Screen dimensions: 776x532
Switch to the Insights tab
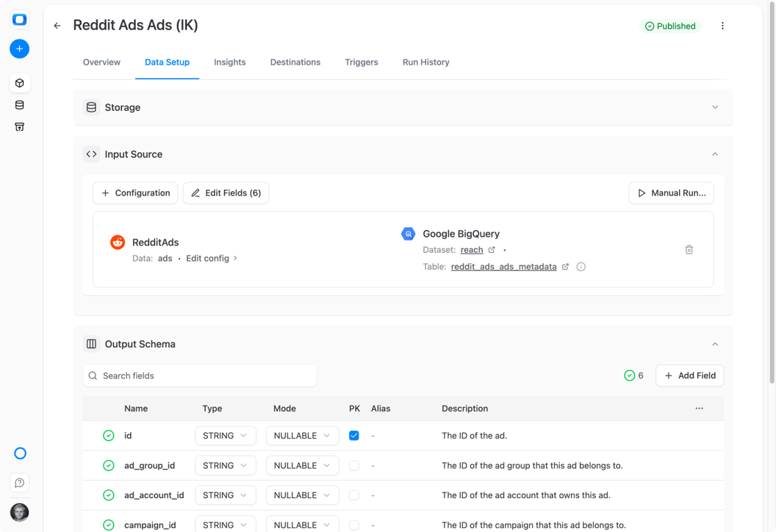[229, 62]
